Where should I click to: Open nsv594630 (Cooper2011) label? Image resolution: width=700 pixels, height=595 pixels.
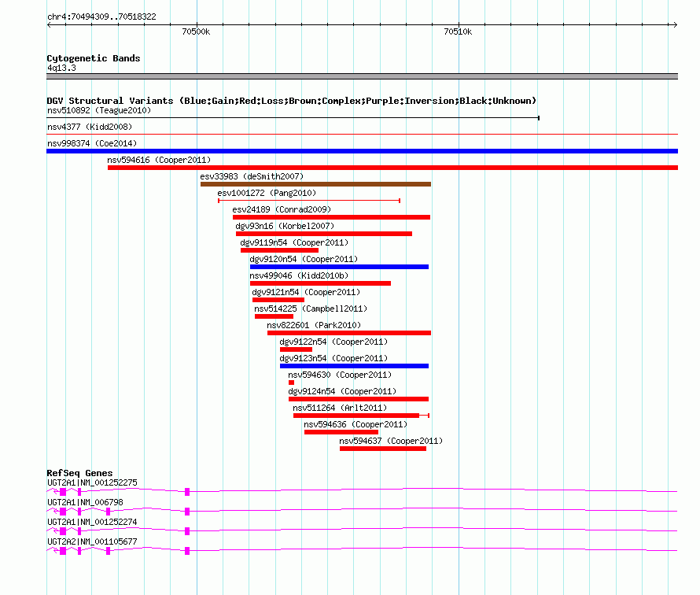(340, 375)
